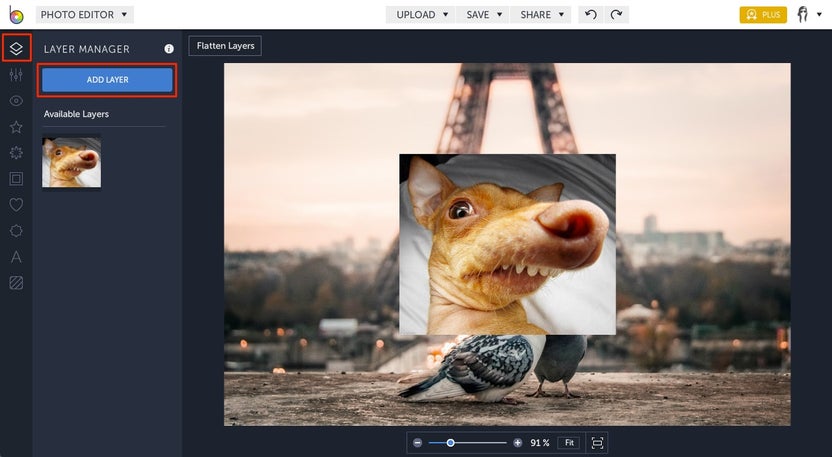This screenshot has height=457, width=832.
Task: Expand the Photo Editor dropdown
Action: 84,15
